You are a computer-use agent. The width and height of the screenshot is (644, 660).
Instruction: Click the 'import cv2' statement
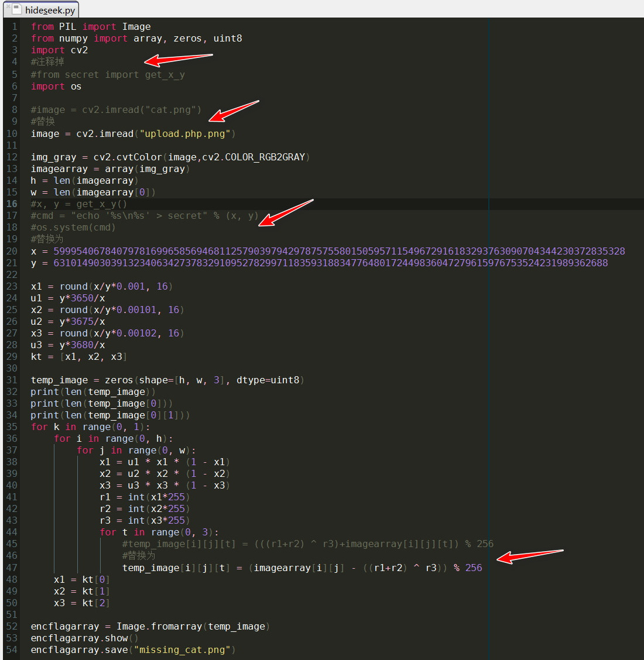click(59, 50)
